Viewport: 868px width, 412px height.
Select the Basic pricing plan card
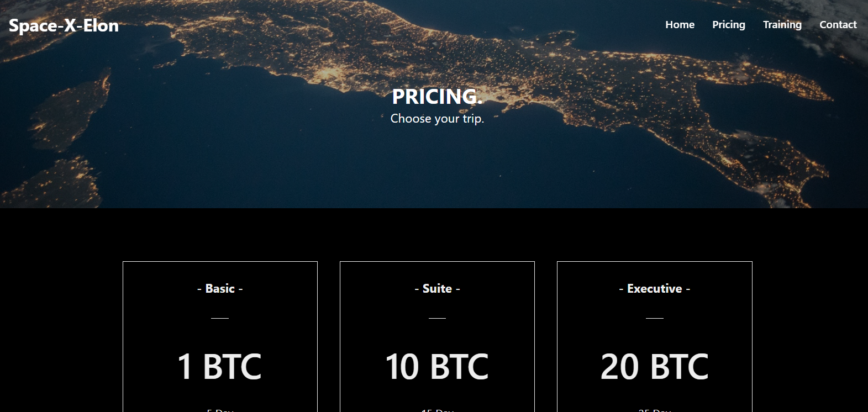(x=220, y=337)
